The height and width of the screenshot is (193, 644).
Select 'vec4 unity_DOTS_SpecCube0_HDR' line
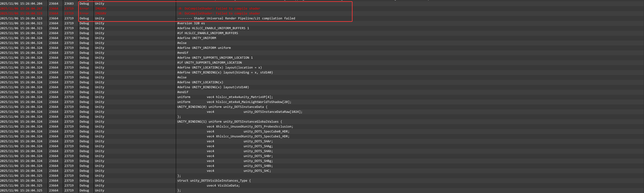click(248, 132)
